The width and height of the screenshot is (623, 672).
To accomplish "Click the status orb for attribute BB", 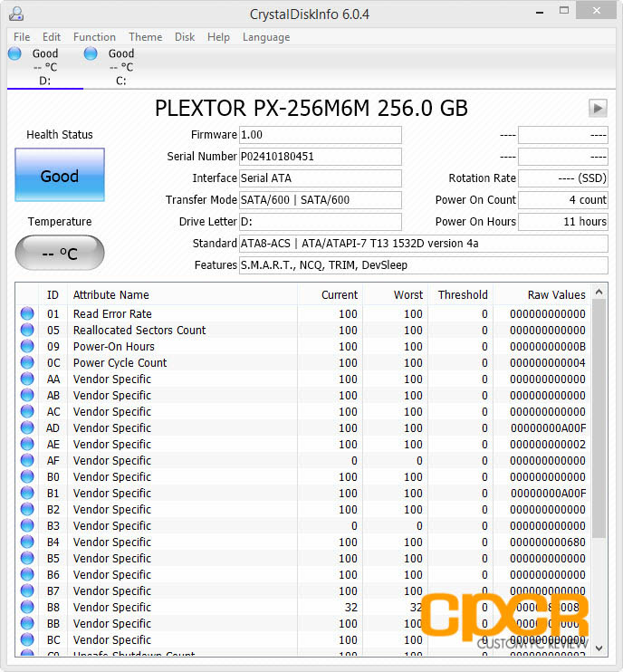I will (27, 623).
